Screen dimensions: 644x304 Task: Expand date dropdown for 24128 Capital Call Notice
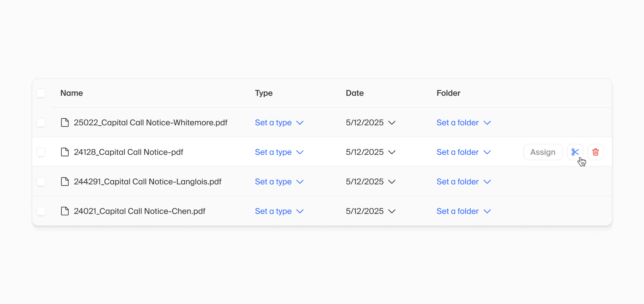(x=370, y=152)
